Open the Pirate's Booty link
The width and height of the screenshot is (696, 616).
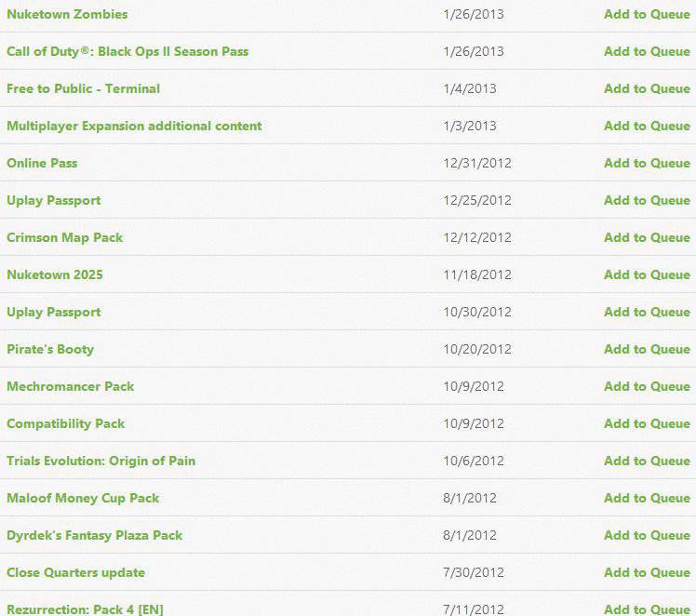click(50, 349)
